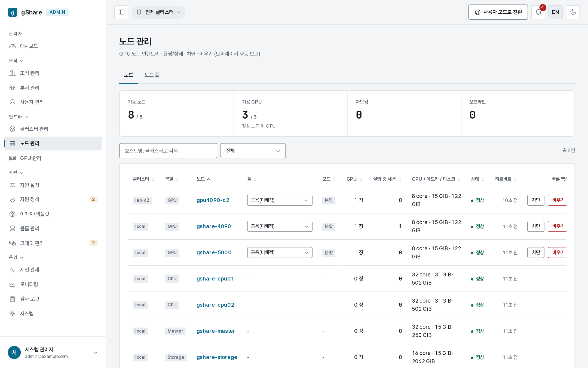Collapse the 조직 sidebar section

pyautogui.click(x=16, y=61)
